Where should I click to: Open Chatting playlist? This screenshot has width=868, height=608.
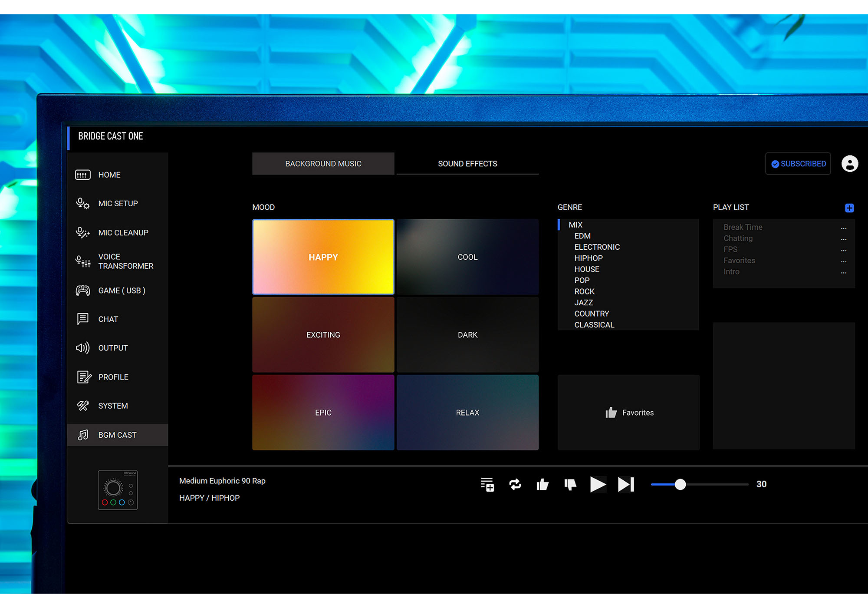tap(738, 238)
